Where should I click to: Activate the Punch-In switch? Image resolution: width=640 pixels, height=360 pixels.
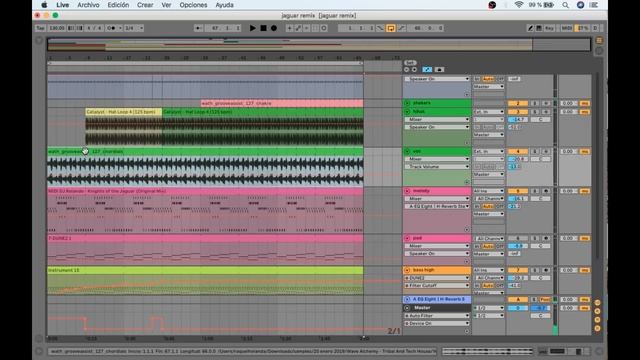(x=380, y=28)
